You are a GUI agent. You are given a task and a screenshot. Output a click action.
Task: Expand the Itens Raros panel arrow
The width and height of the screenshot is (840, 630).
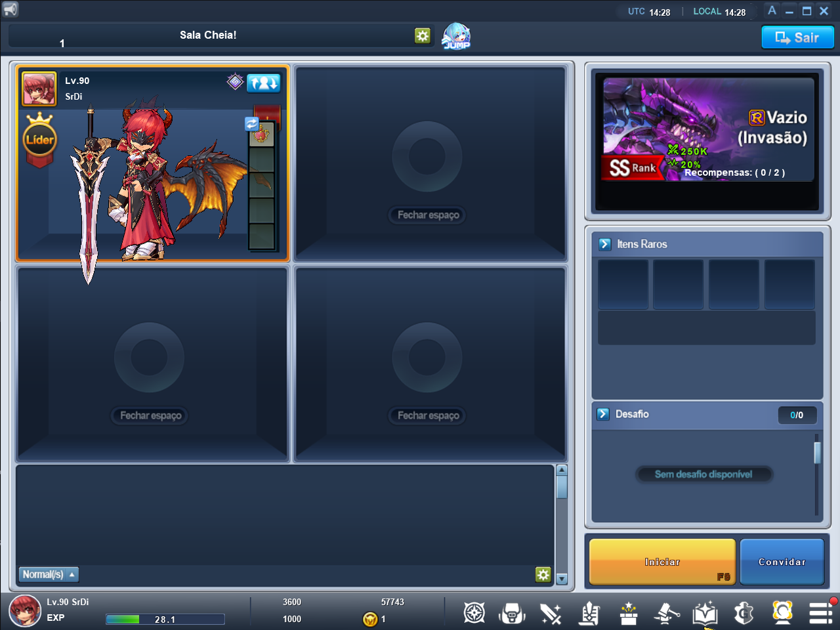(x=605, y=244)
